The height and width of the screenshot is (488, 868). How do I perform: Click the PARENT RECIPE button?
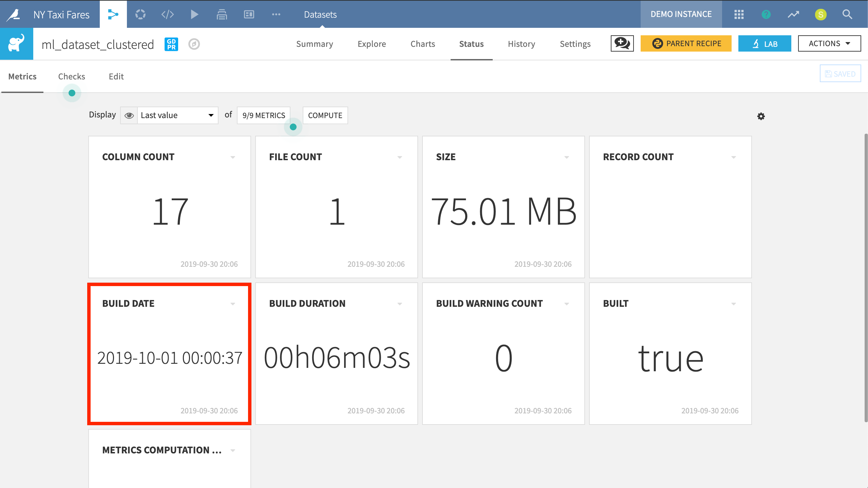tap(686, 43)
